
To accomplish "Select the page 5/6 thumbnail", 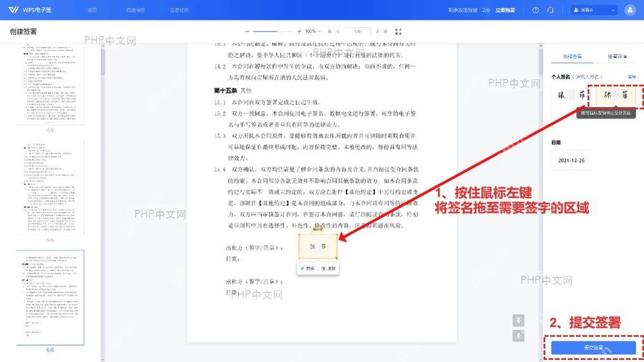I will click(x=50, y=187).
